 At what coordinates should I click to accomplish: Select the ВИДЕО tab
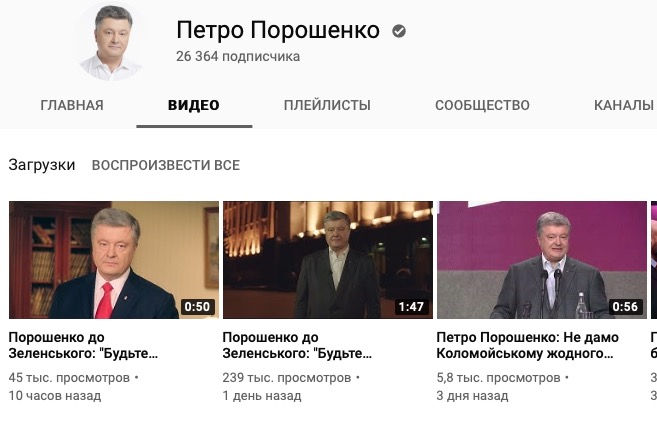194,105
